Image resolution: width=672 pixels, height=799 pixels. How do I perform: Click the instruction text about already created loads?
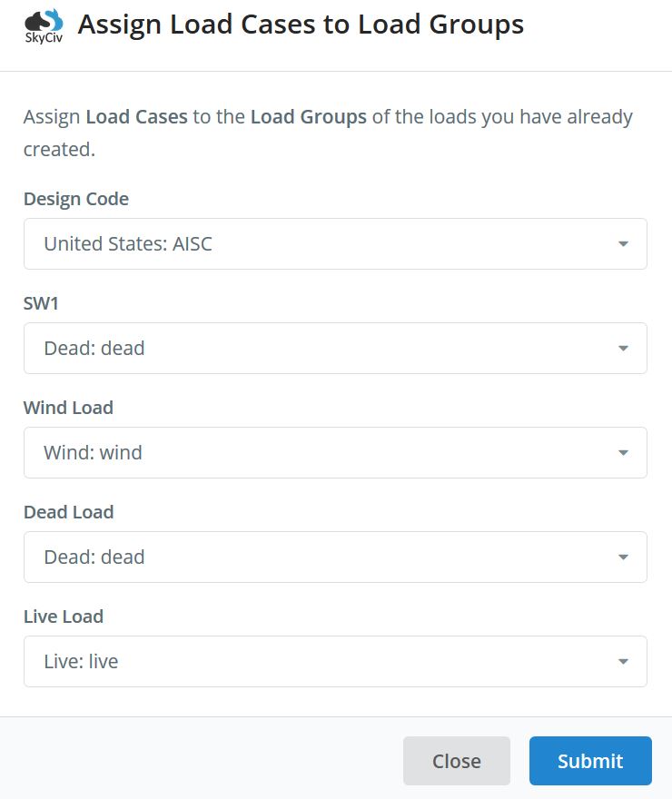(x=328, y=133)
